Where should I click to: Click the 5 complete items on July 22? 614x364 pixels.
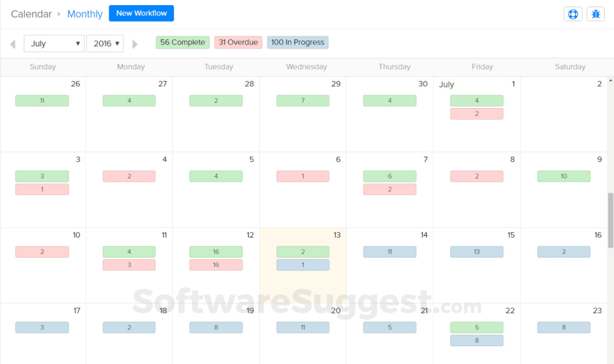click(x=476, y=328)
